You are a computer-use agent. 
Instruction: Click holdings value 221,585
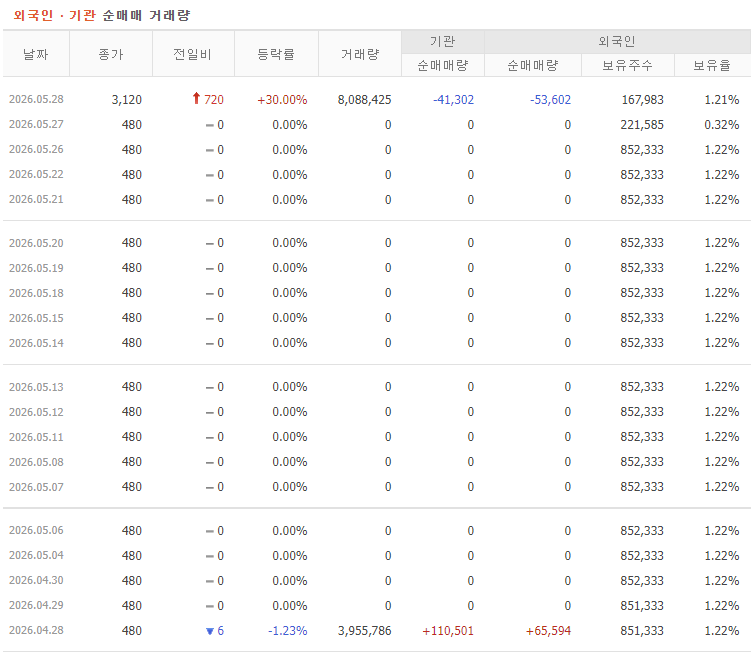(642, 125)
